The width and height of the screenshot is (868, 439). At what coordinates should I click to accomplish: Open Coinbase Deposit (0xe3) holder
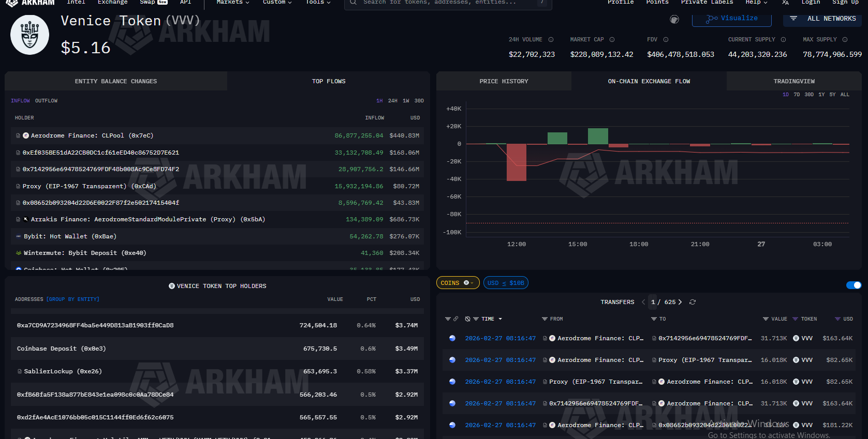[x=62, y=349]
